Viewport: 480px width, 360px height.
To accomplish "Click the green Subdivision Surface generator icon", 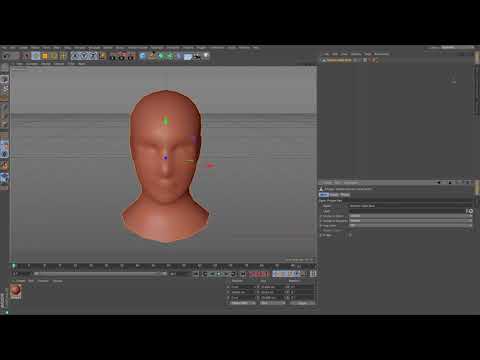I will click(x=161, y=56).
